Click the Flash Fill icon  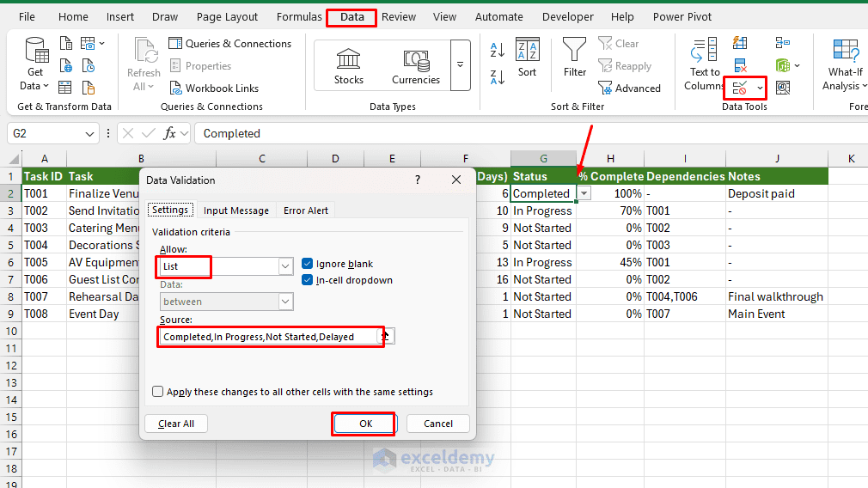coord(740,43)
